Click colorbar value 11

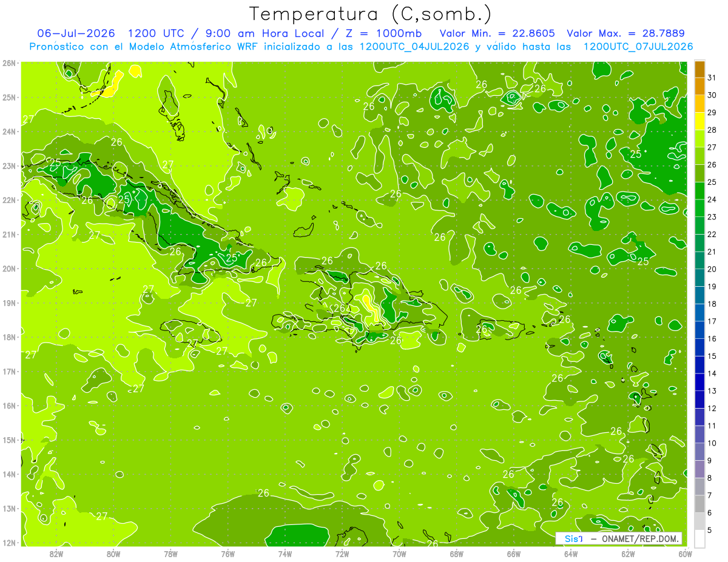click(x=712, y=426)
